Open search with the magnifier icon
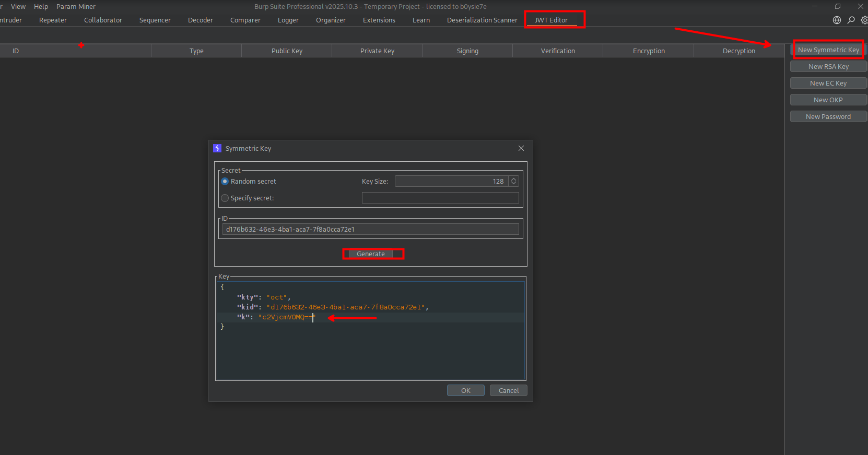This screenshot has width=868, height=455. pyautogui.click(x=851, y=20)
